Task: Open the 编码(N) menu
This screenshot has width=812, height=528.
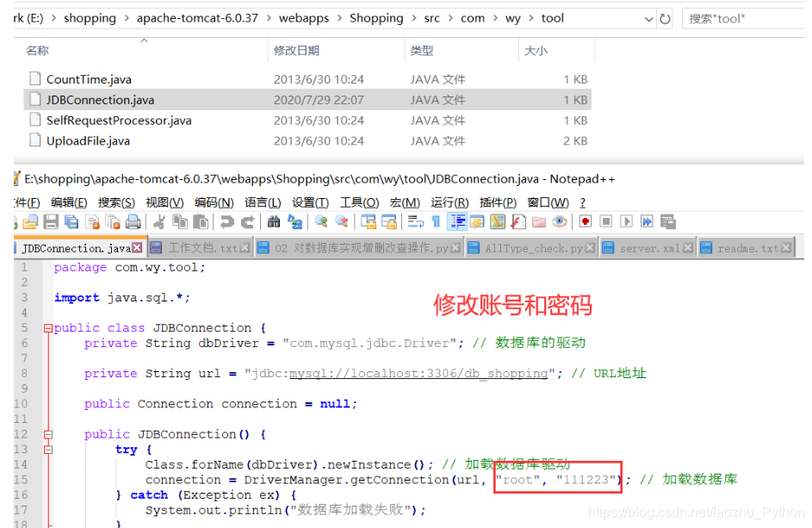Action: [214, 202]
